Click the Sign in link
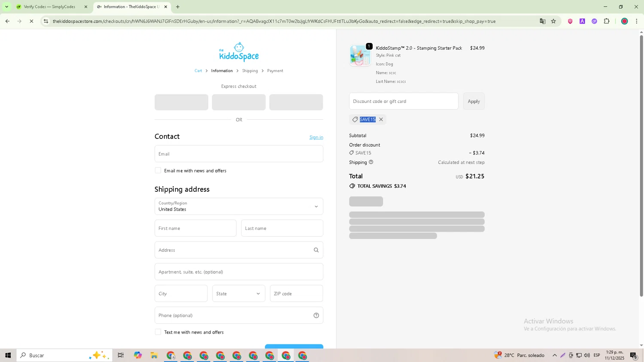Screen dimensions: 644x362 [x=316, y=137]
